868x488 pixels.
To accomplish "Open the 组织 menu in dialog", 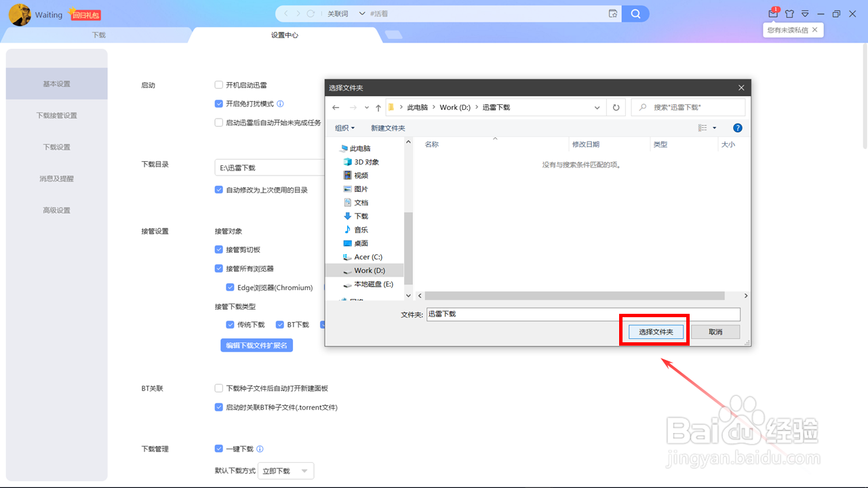I will pos(344,128).
